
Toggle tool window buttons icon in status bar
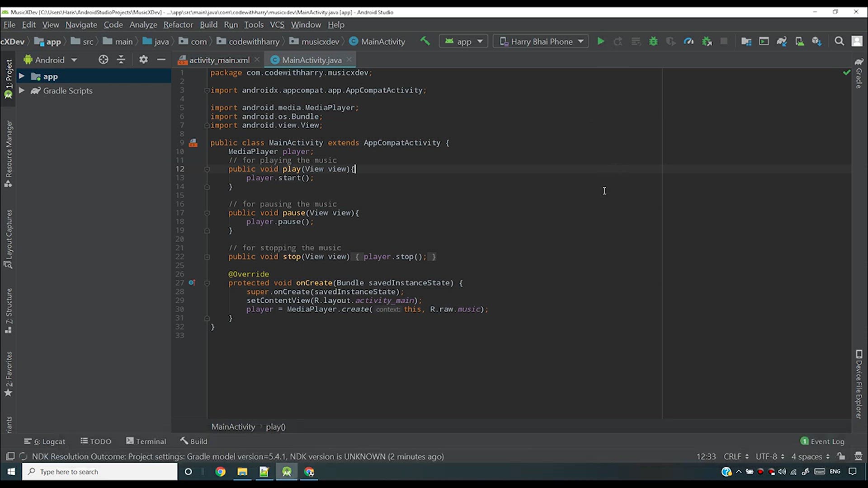click(10, 456)
